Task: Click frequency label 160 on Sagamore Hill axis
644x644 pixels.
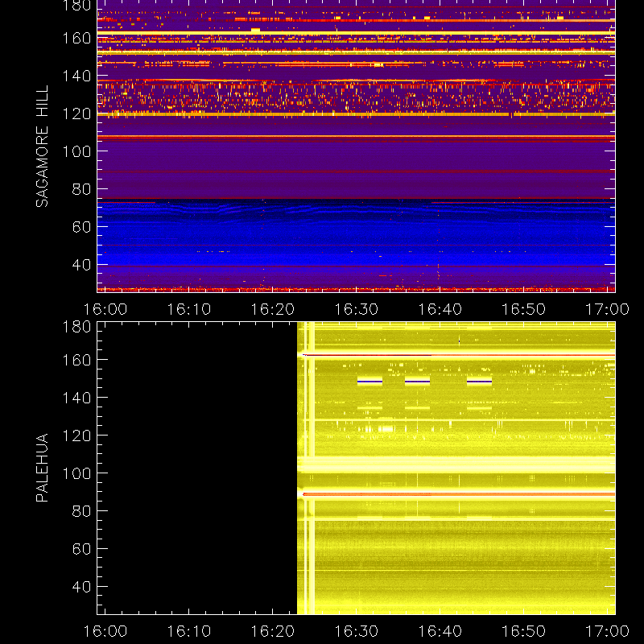Action: click(76, 38)
